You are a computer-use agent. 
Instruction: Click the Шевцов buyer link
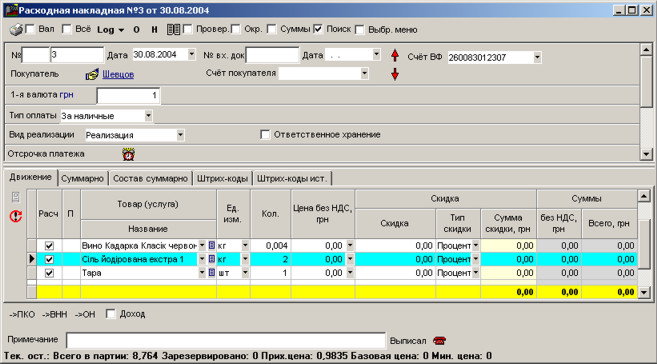click(118, 75)
